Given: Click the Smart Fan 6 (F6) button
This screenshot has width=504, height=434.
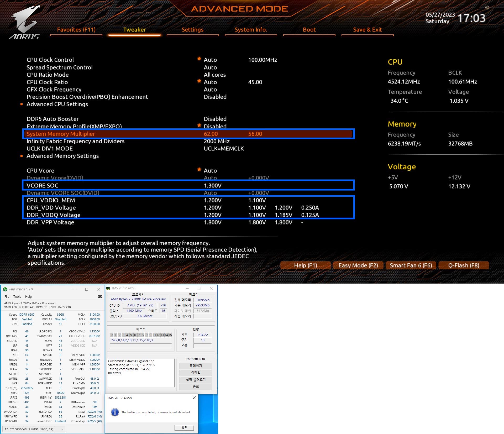Looking at the screenshot, I should pos(411,265).
